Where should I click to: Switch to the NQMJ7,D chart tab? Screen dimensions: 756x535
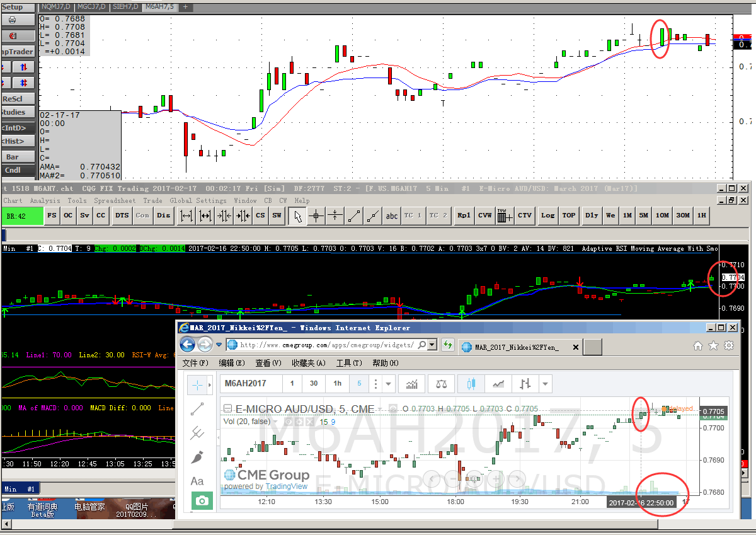55,7
